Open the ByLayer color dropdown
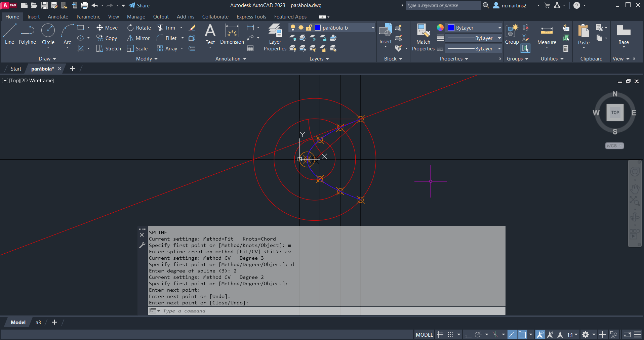 (x=499, y=28)
